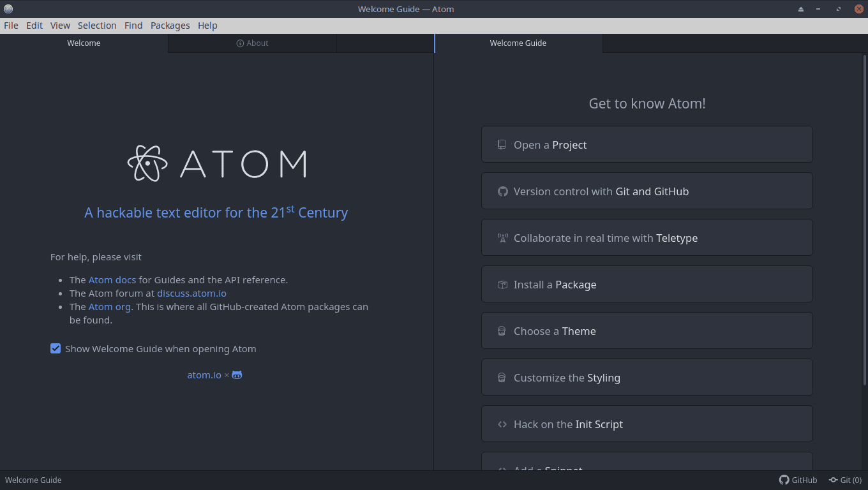
Task: Click the info icon on the About tab
Action: coord(240,43)
